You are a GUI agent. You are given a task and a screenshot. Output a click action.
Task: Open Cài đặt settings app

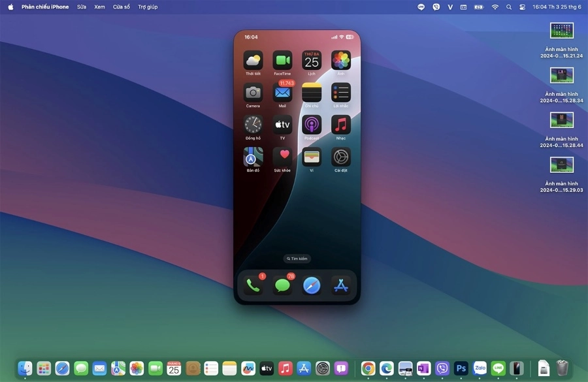(340, 157)
